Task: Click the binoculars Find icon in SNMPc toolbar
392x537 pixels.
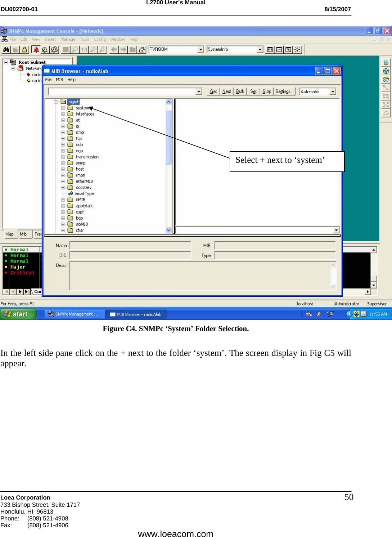Action: tap(6, 50)
